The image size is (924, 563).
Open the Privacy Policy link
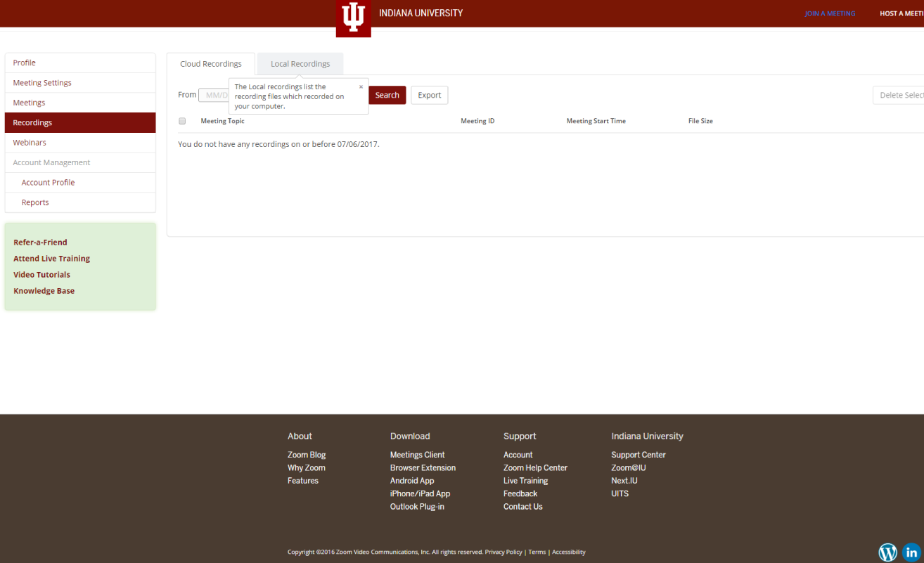503,552
